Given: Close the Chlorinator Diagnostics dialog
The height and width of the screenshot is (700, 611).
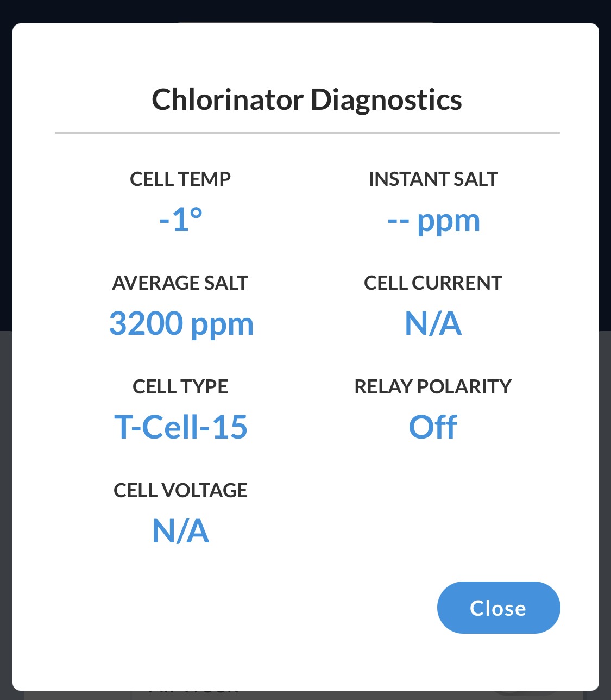Looking at the screenshot, I should tap(498, 608).
